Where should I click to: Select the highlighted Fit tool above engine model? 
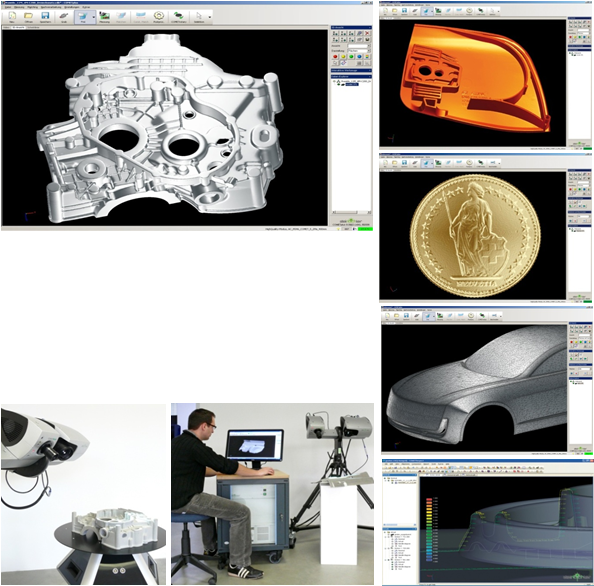(83, 16)
